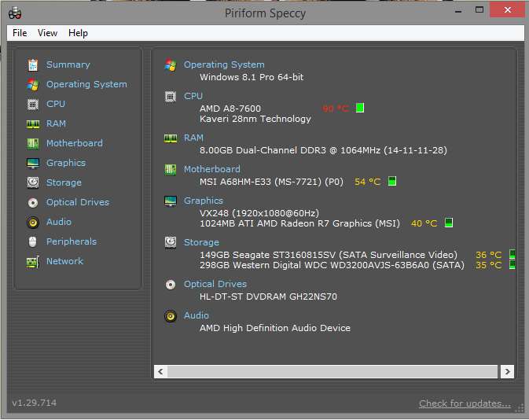Image resolution: width=529 pixels, height=420 pixels.
Task: Click the Audio speaker icon in summary panel
Action: (x=171, y=316)
